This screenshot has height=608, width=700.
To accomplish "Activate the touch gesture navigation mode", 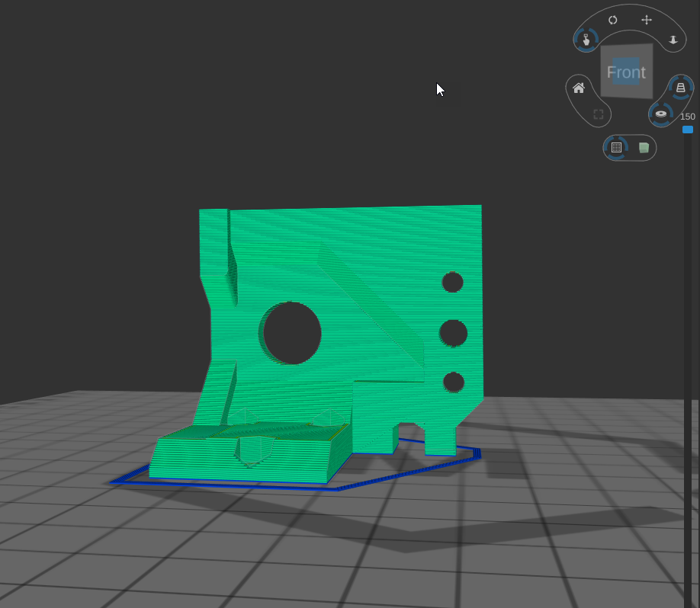I will click(x=586, y=40).
